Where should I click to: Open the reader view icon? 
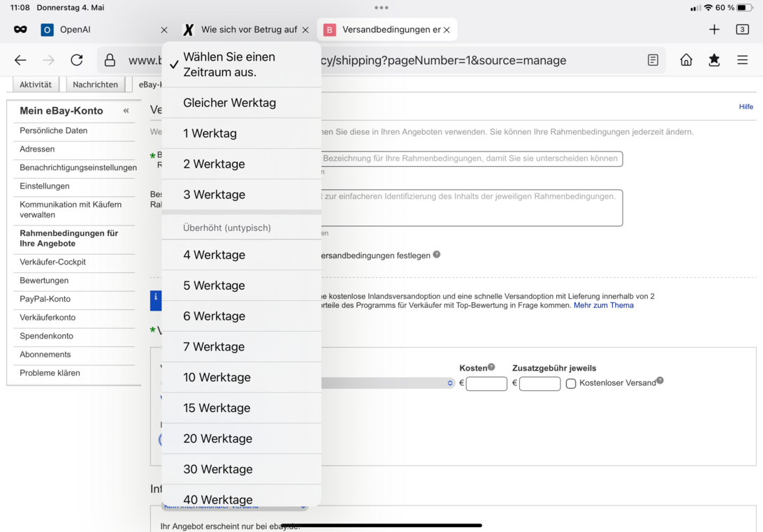(653, 60)
